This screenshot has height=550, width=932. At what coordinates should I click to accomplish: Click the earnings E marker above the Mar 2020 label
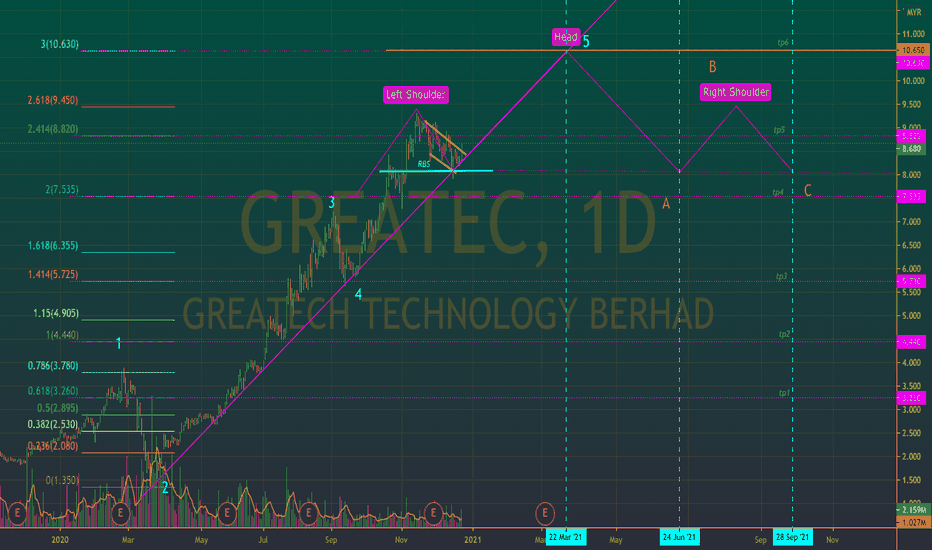(x=121, y=513)
